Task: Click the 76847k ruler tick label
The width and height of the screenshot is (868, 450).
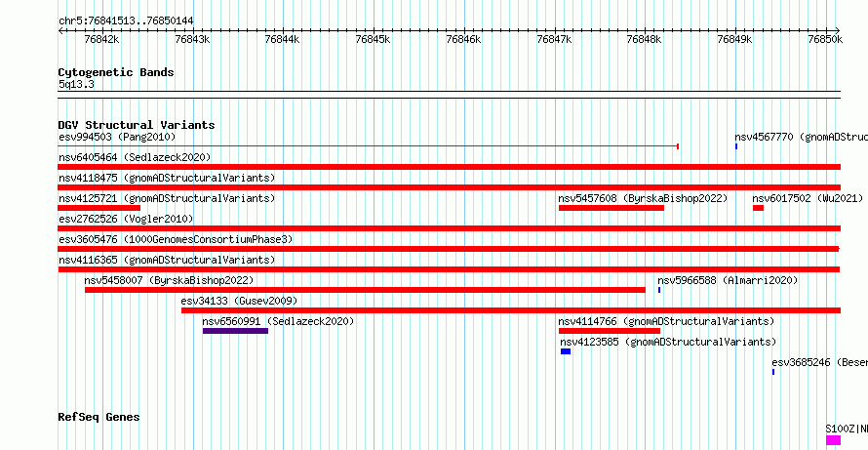Action: [554, 39]
